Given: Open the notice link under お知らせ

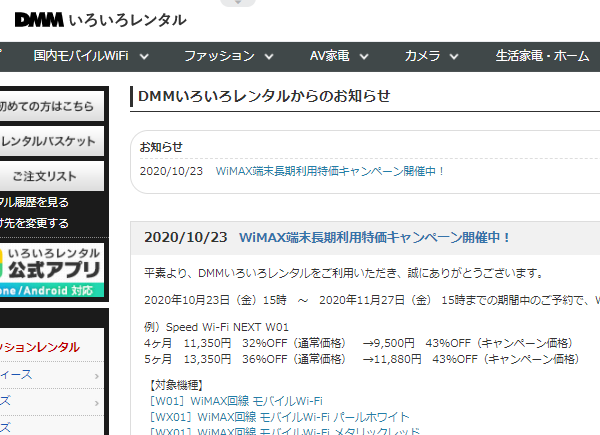Looking at the screenshot, I should (x=330, y=171).
